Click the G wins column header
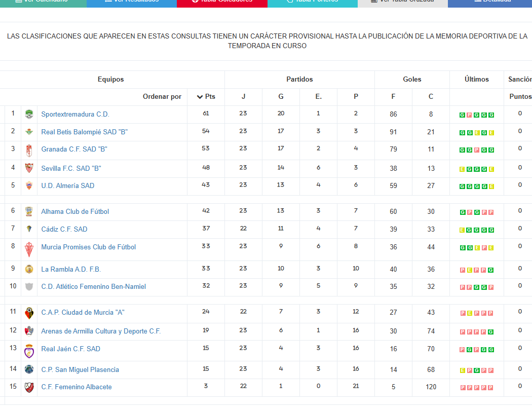This screenshot has height=410, width=532. pyautogui.click(x=281, y=97)
